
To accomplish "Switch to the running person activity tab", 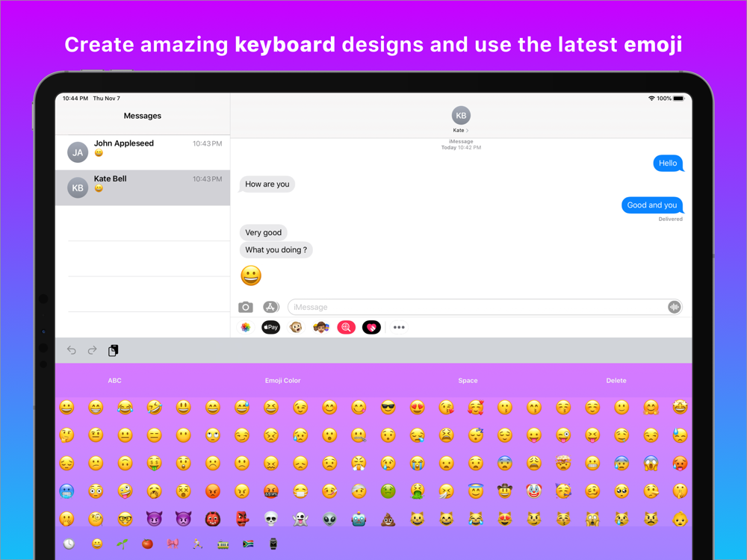I will pyautogui.click(x=198, y=544).
